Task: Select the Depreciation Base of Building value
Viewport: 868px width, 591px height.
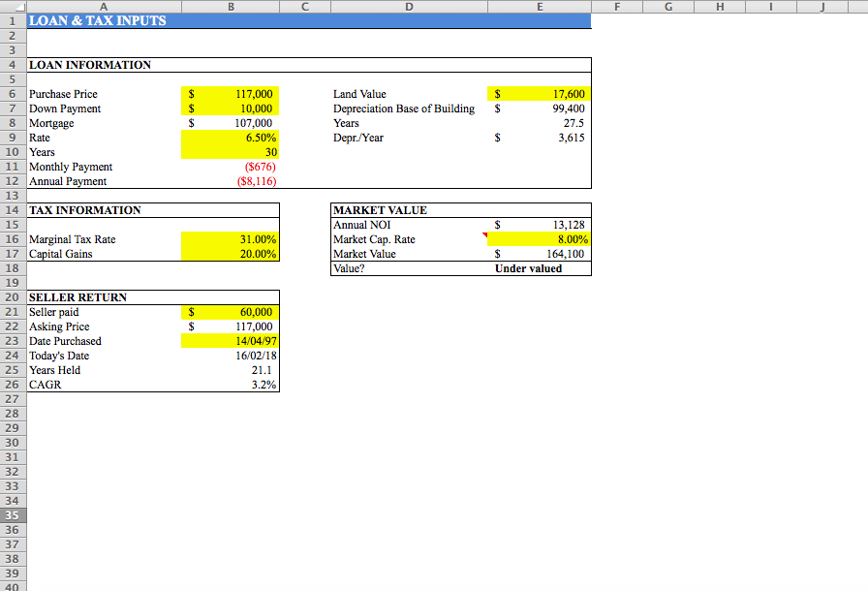Action: pos(540,108)
